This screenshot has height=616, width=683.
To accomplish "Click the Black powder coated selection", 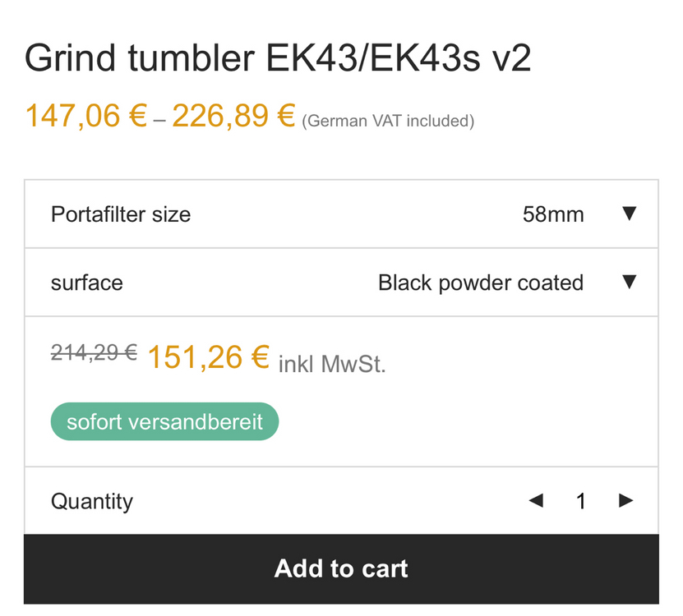I will (x=480, y=283).
